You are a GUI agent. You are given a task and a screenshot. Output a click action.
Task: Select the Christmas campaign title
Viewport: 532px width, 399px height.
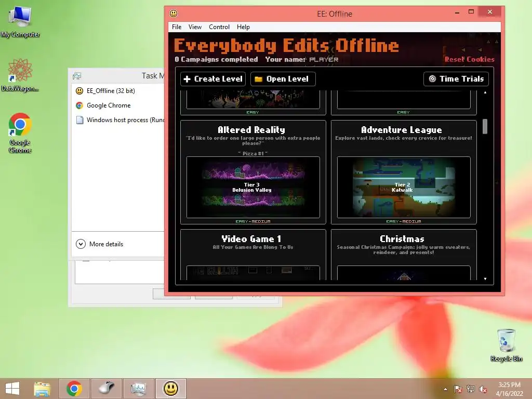[402, 239]
